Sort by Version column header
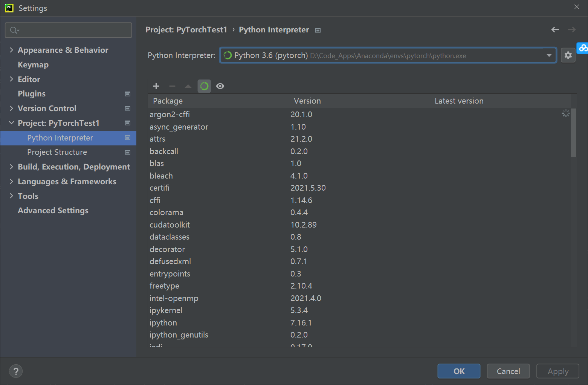The width and height of the screenshot is (588, 385). (x=359, y=101)
